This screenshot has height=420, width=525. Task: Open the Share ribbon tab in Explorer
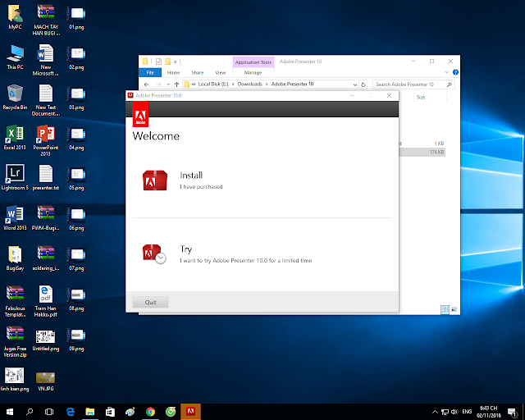pyautogui.click(x=197, y=73)
